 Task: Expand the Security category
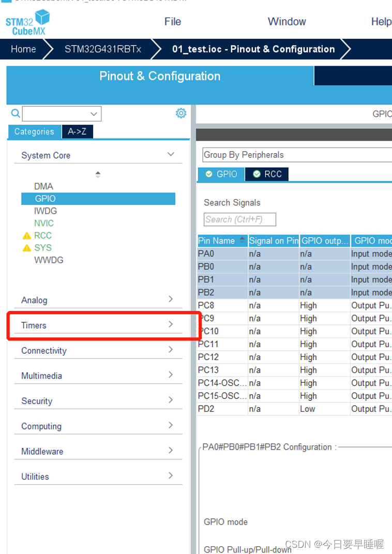tap(171, 400)
